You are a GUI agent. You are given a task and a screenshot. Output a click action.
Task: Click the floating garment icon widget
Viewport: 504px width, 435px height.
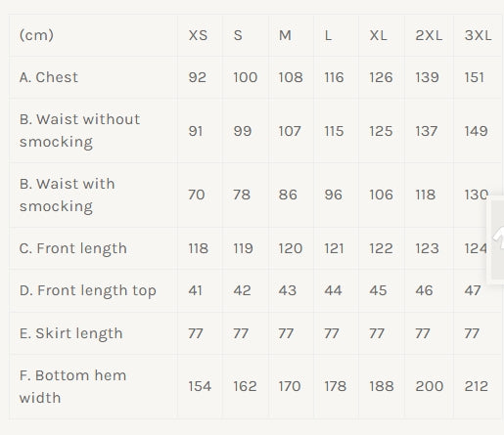[496, 239]
